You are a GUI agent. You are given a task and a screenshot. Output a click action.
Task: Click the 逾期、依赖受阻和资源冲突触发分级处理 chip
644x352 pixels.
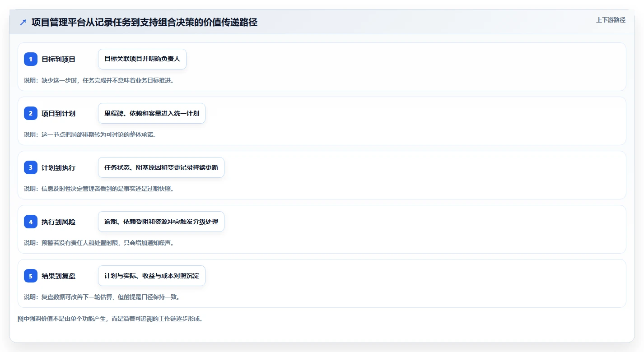tap(161, 222)
